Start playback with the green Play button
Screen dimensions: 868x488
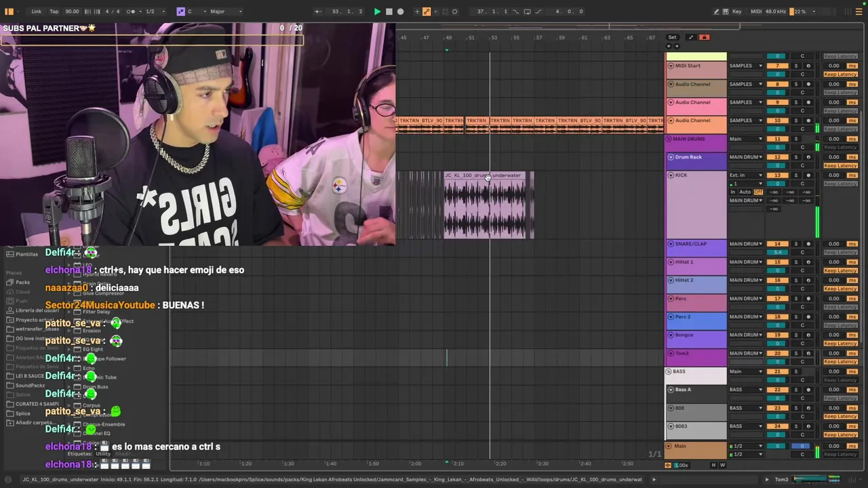point(377,12)
